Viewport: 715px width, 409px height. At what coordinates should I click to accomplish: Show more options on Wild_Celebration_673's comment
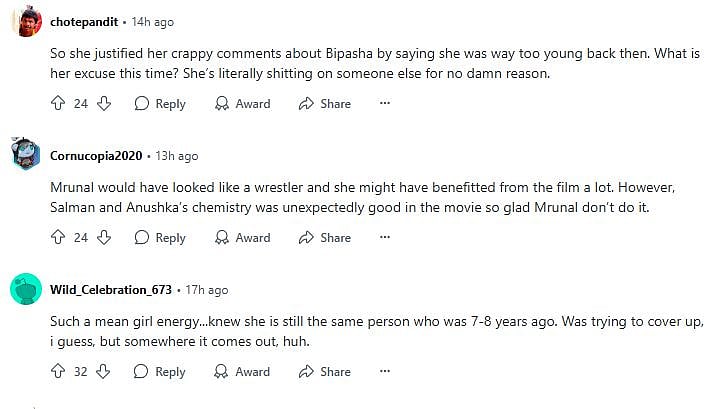click(385, 372)
